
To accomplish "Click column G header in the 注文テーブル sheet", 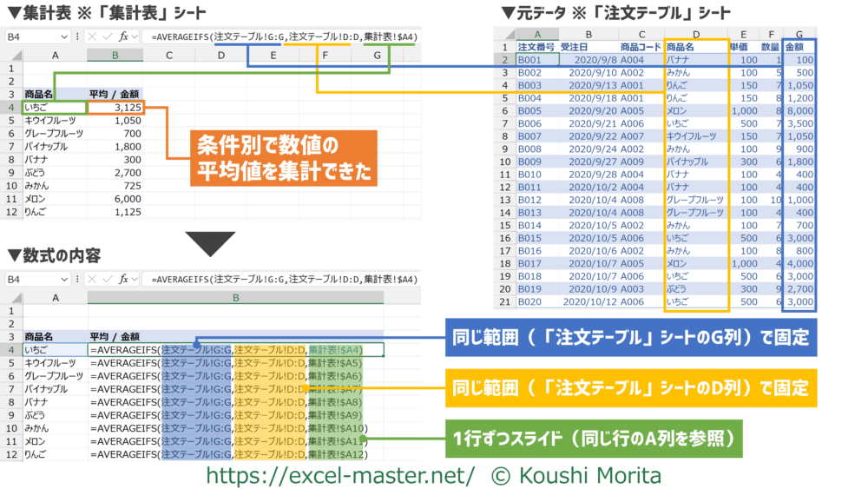I will [x=799, y=34].
